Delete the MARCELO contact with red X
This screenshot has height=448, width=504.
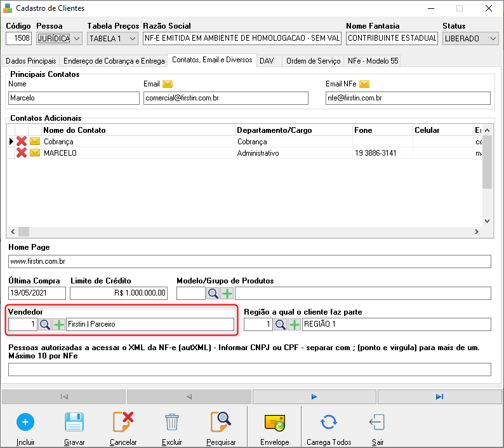click(x=22, y=153)
